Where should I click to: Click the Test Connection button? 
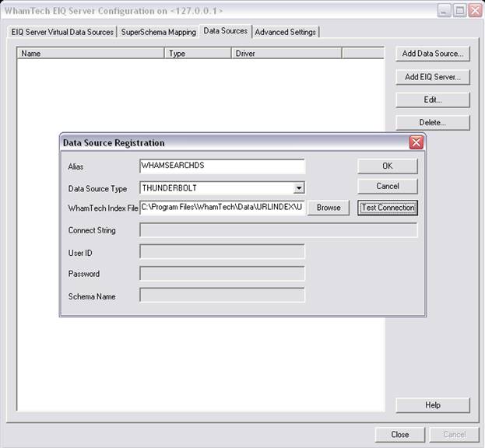(x=388, y=208)
